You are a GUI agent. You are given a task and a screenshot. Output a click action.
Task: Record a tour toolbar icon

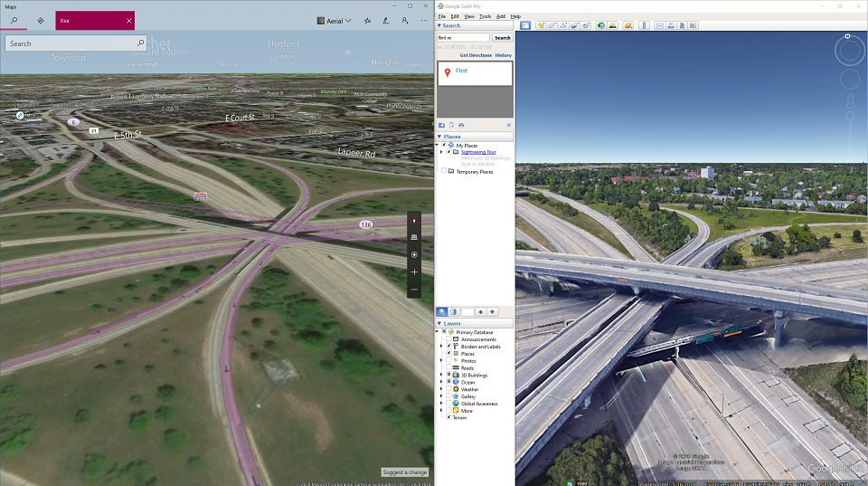586,25
